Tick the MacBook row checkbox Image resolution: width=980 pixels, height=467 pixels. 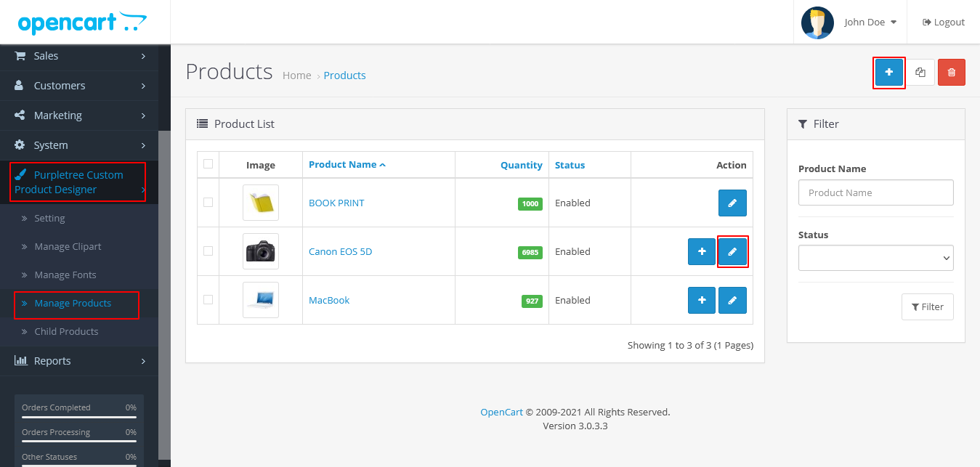coord(208,299)
